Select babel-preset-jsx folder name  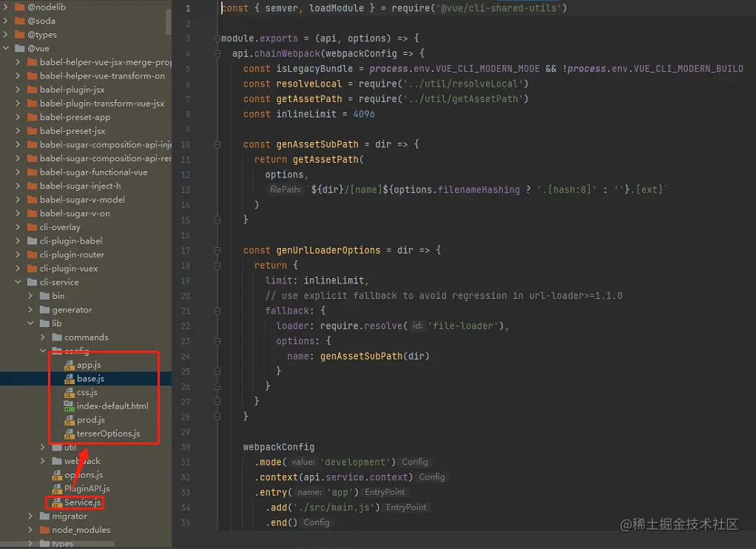click(72, 131)
